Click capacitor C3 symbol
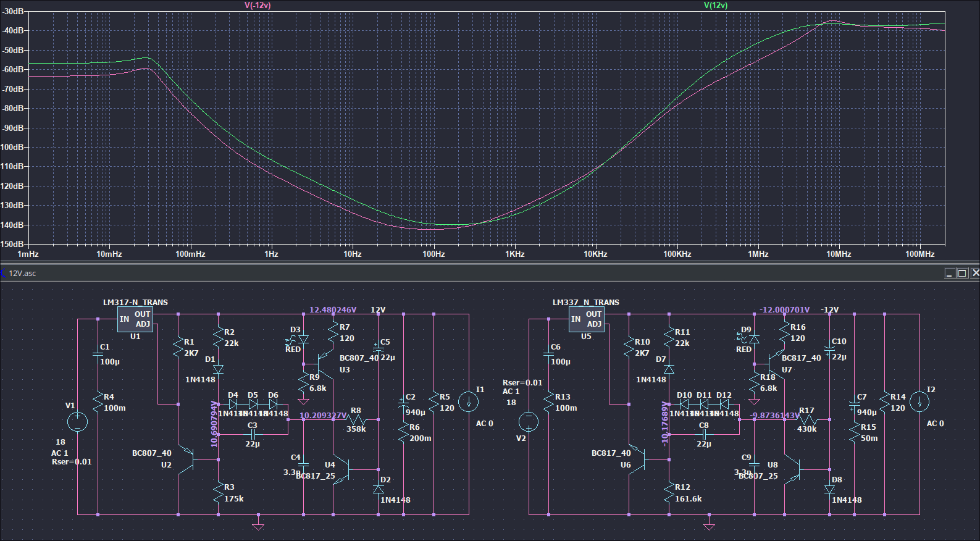 click(253, 435)
